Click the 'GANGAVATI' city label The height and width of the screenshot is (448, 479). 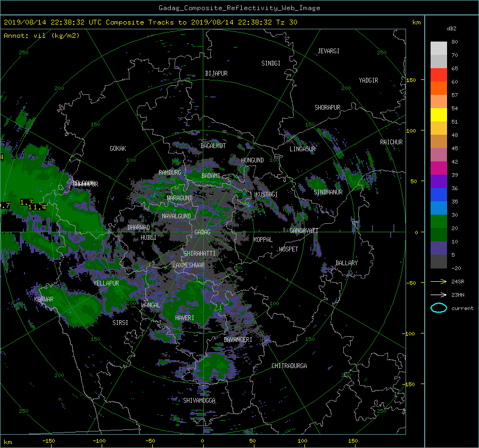[304, 231]
